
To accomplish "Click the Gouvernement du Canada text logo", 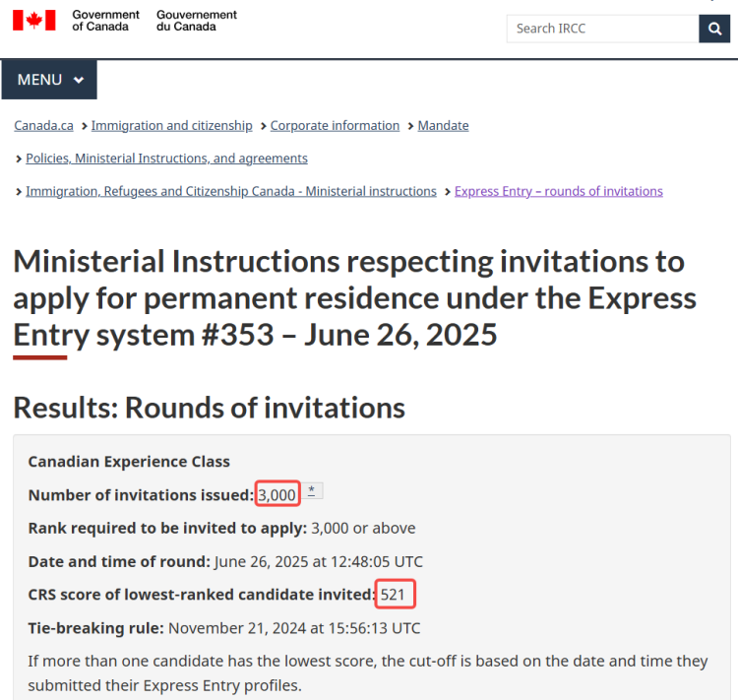I will 196,21.
